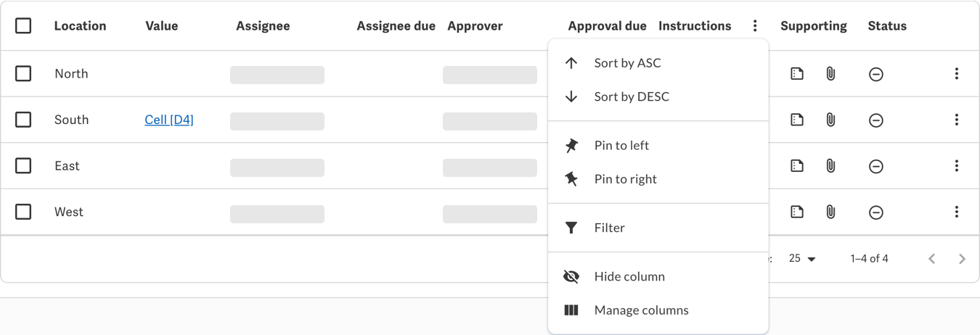Click the attachment paperclip in South row
This screenshot has height=335, width=980.
[830, 120]
